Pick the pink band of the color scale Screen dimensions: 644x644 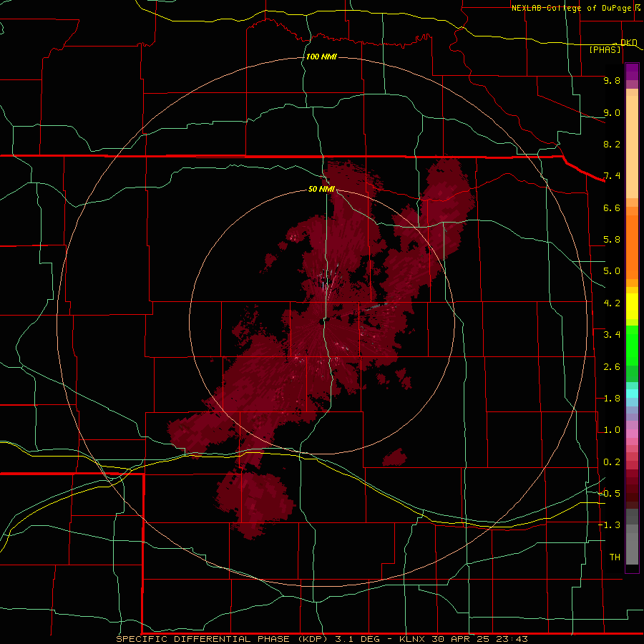click(x=632, y=434)
